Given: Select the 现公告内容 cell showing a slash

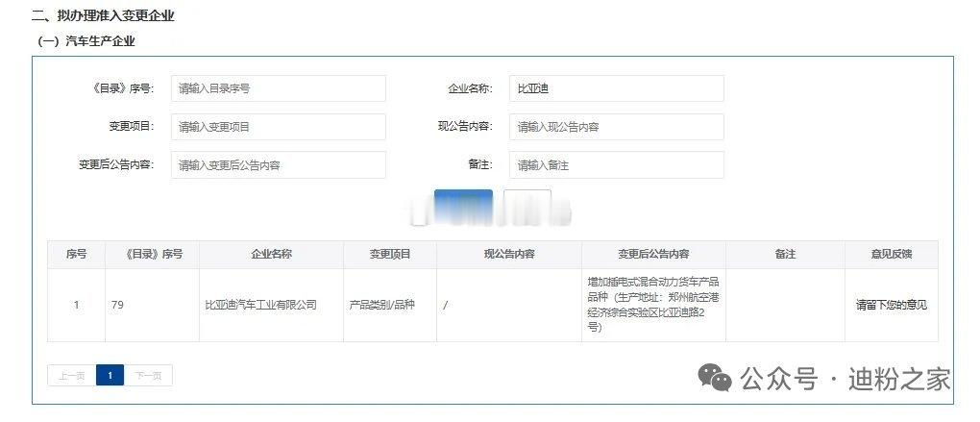Looking at the screenshot, I should pyautogui.click(x=509, y=305).
